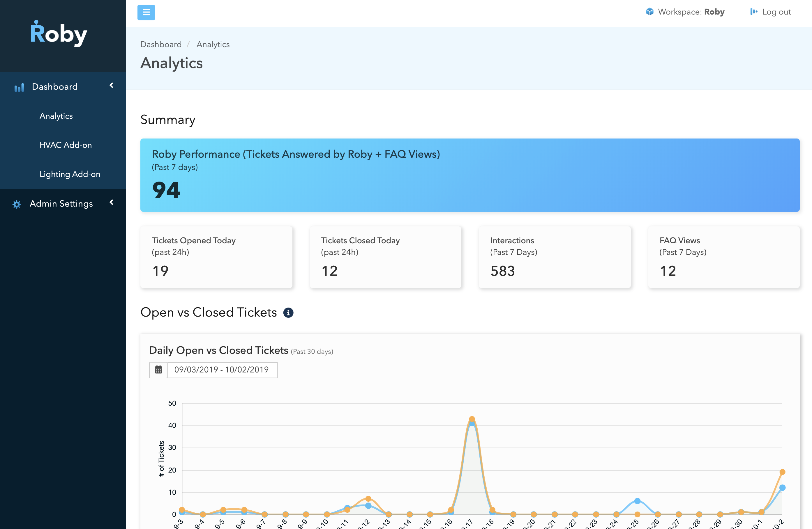Click the '# of Tickets' axis label

[x=161, y=459]
